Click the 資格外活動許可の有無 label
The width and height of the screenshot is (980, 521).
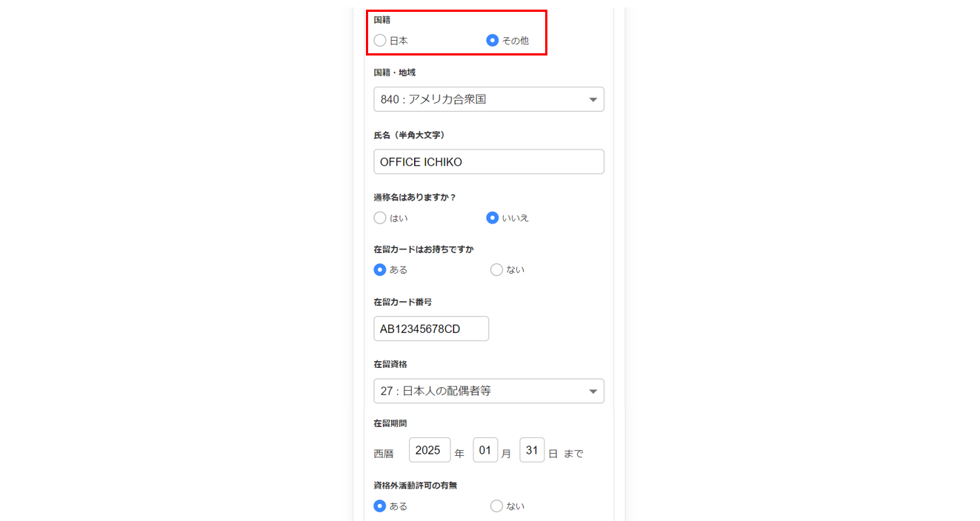(415, 485)
